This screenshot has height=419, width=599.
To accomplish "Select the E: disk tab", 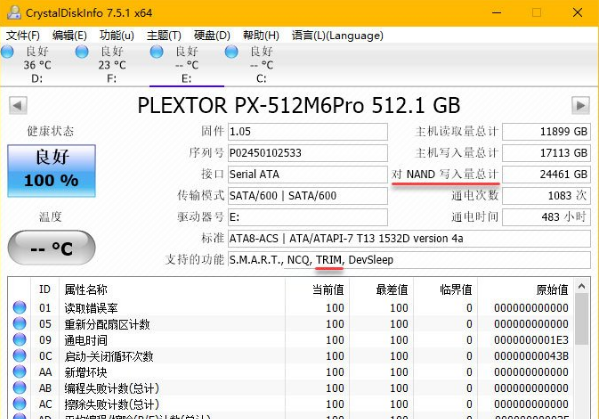I will click(x=186, y=65).
